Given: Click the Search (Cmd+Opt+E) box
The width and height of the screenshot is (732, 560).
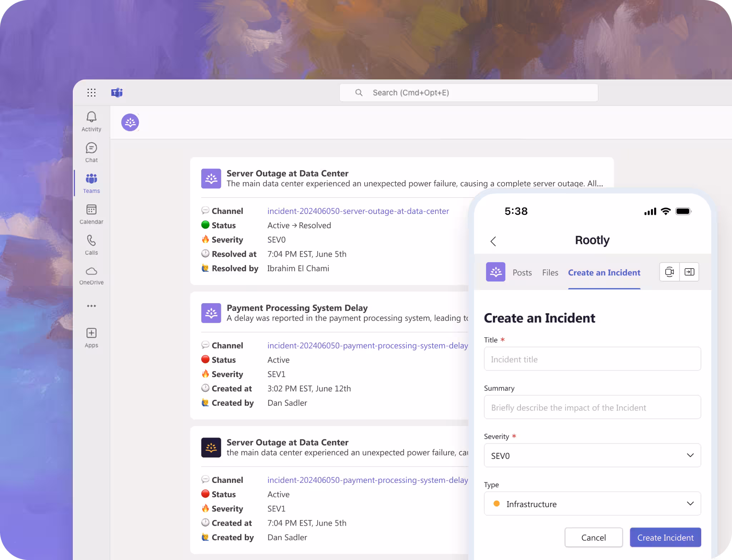Looking at the screenshot, I should (x=469, y=93).
